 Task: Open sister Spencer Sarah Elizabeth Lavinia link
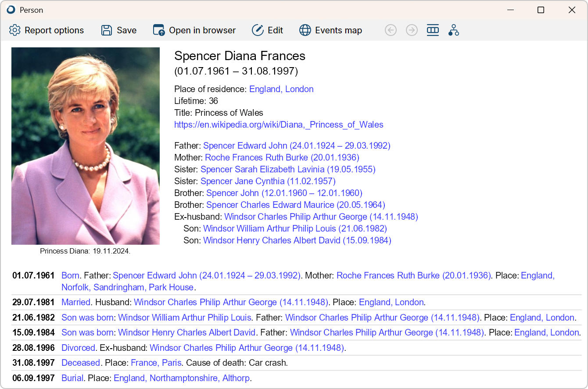click(x=288, y=169)
